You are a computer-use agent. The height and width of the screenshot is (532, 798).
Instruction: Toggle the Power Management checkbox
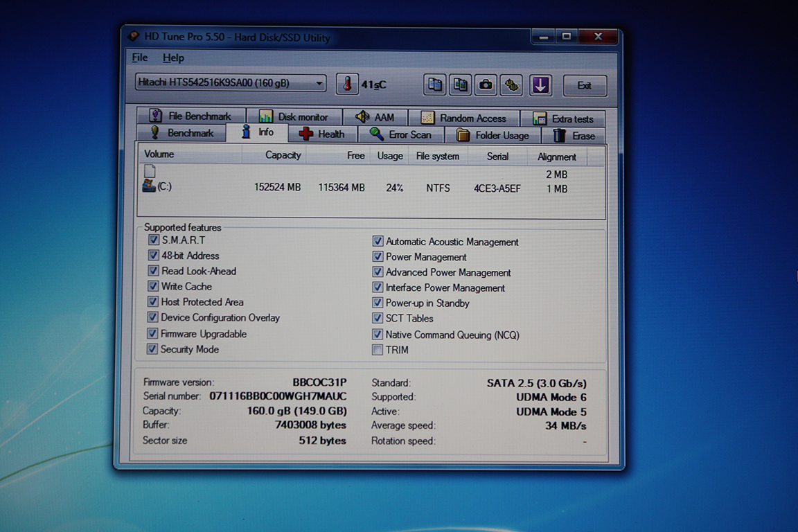(378, 256)
